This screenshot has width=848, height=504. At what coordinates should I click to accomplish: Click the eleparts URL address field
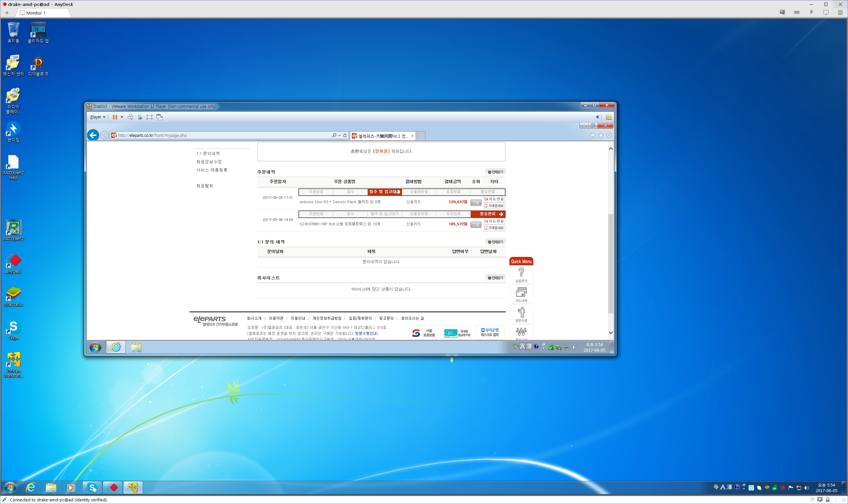coord(221,135)
